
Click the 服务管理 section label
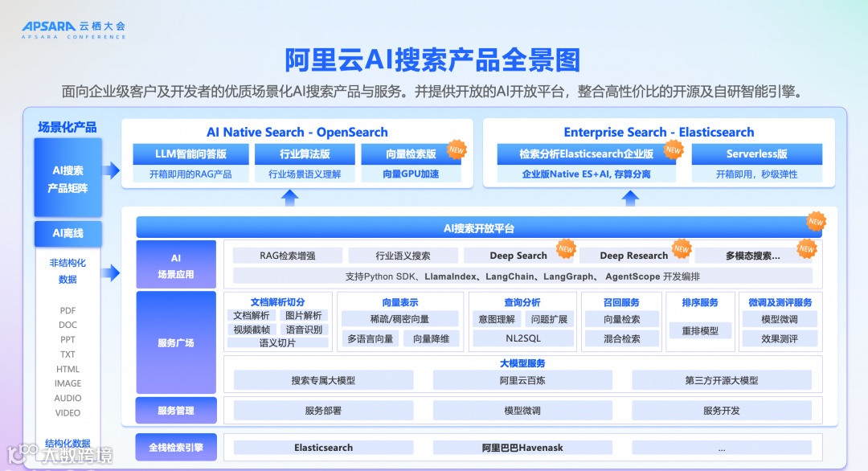176,410
